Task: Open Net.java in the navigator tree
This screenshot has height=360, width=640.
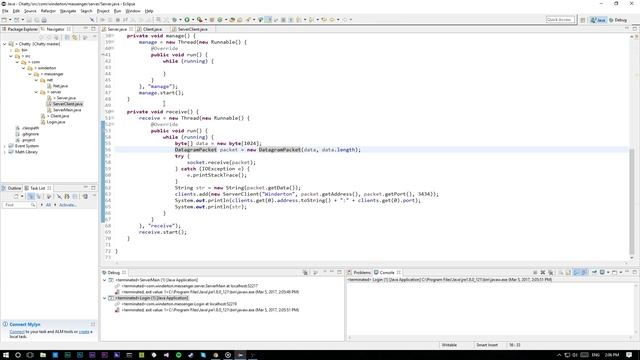Action: click(57, 86)
